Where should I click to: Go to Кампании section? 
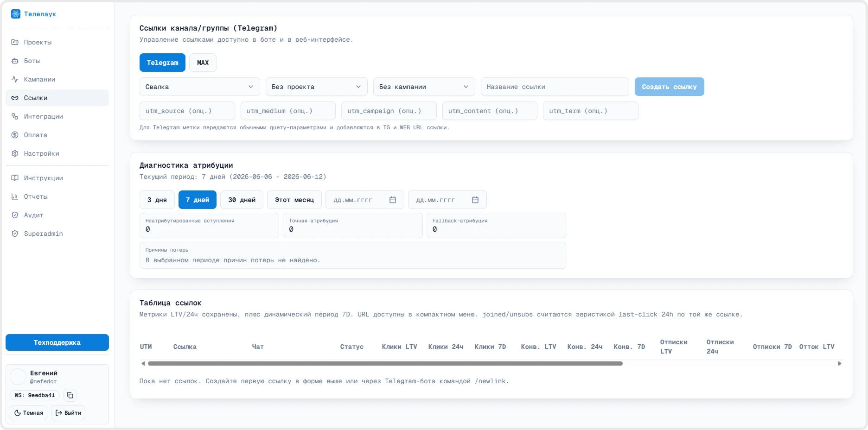(57, 79)
